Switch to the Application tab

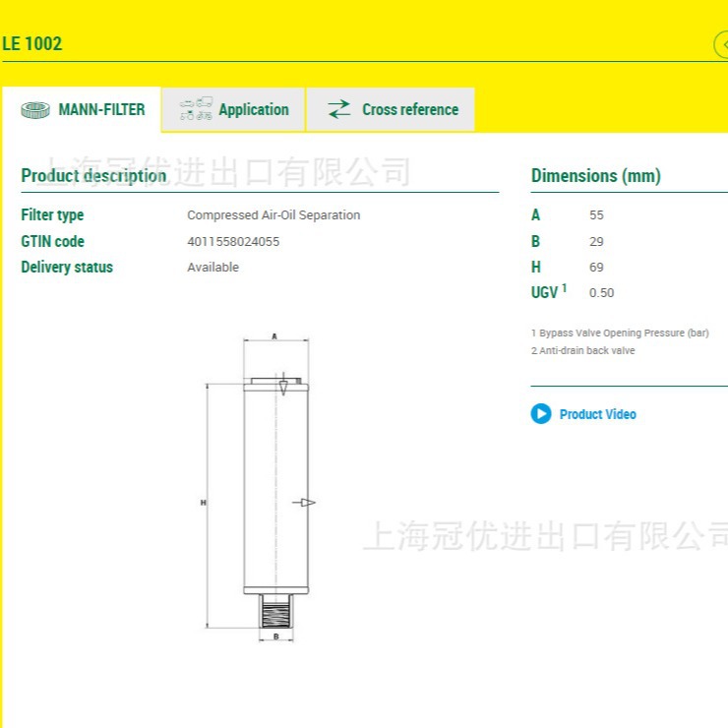click(233, 109)
